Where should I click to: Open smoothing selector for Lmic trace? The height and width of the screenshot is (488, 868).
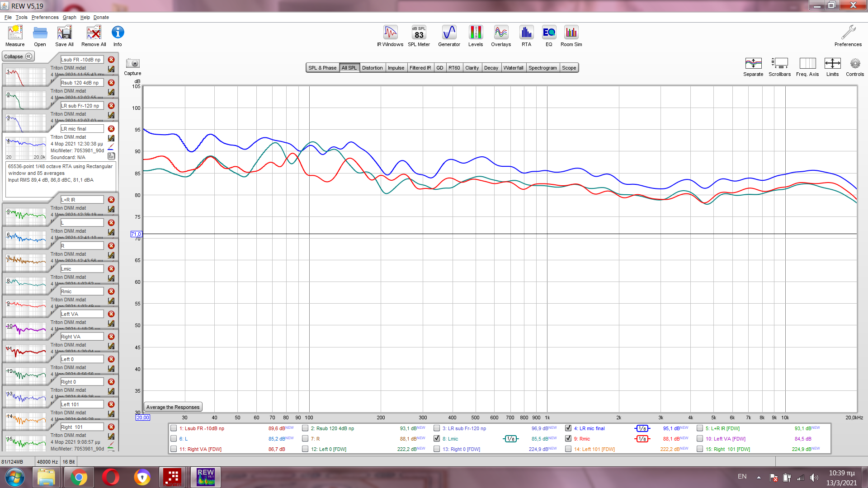point(510,439)
